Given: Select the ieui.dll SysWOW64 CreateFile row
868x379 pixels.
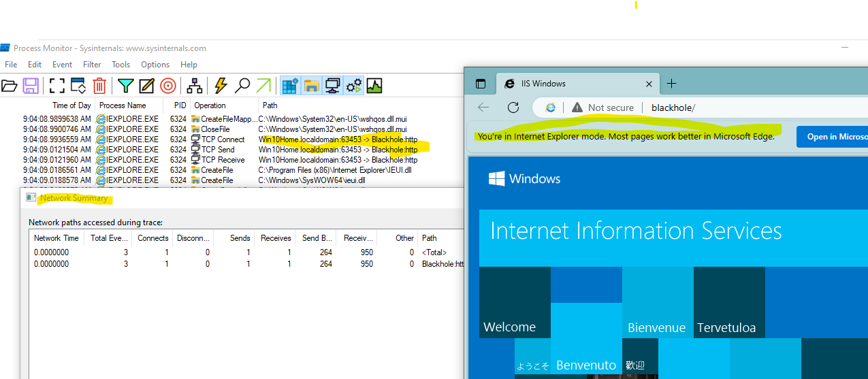Looking at the screenshot, I should click(x=231, y=180).
